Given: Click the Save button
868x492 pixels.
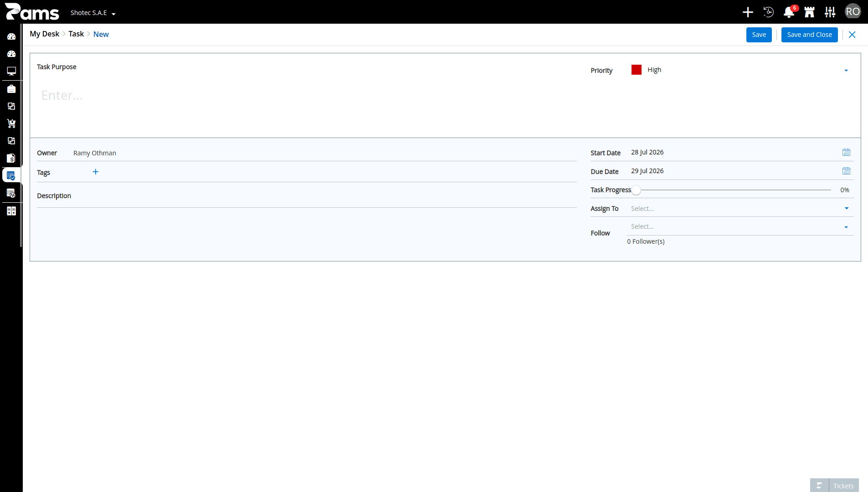Looking at the screenshot, I should pyautogui.click(x=759, y=35).
